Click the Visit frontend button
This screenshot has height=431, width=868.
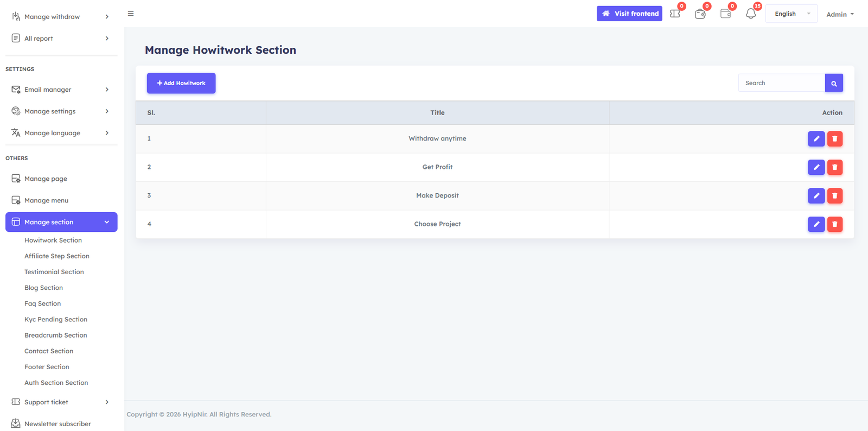(x=629, y=14)
